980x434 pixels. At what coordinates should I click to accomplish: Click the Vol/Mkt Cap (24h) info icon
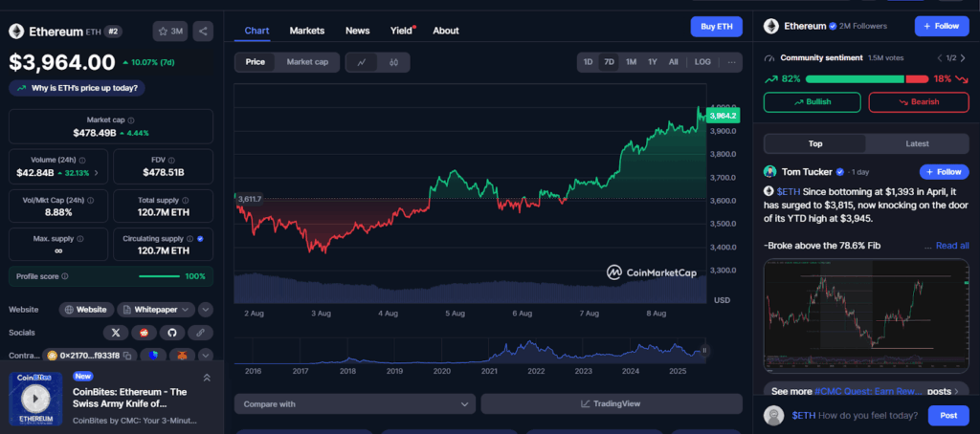coord(91,201)
